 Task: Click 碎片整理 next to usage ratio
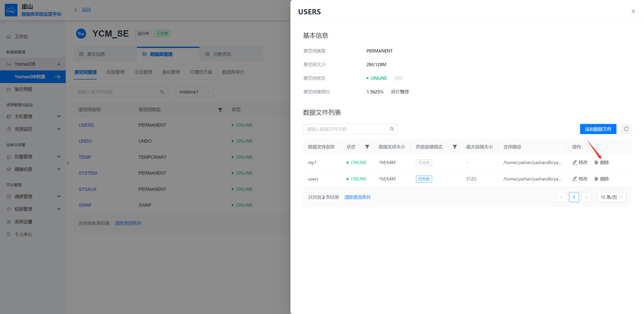coord(400,92)
